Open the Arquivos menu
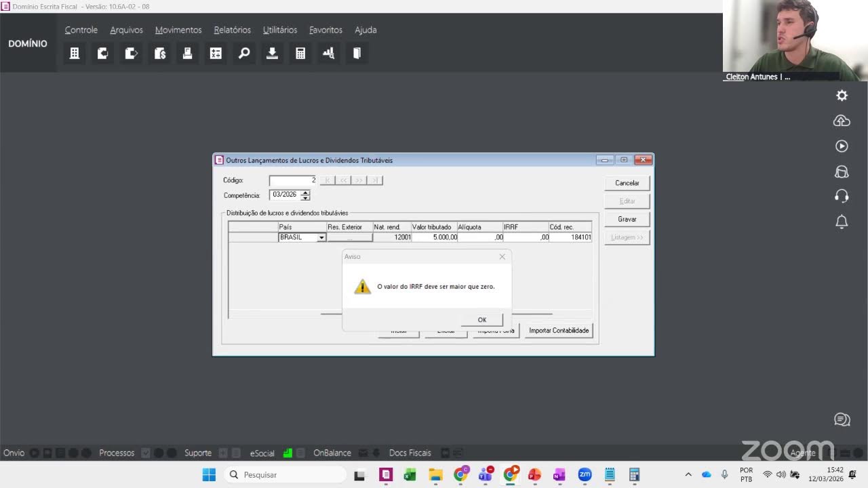The height and width of the screenshot is (488, 868). [127, 30]
